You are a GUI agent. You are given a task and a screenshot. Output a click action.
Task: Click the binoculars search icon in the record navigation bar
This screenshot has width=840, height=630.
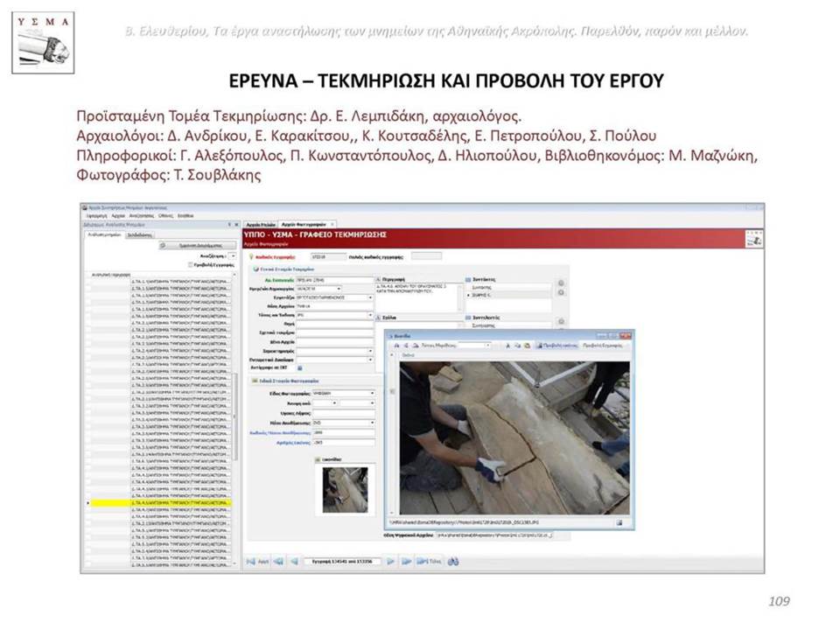coord(453,562)
